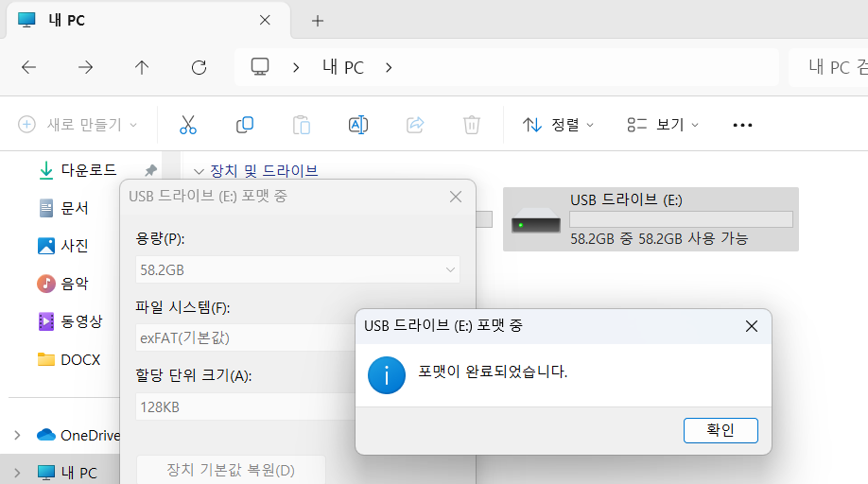Click the 내 PC search box
The width and height of the screenshot is (868, 484).
828,67
